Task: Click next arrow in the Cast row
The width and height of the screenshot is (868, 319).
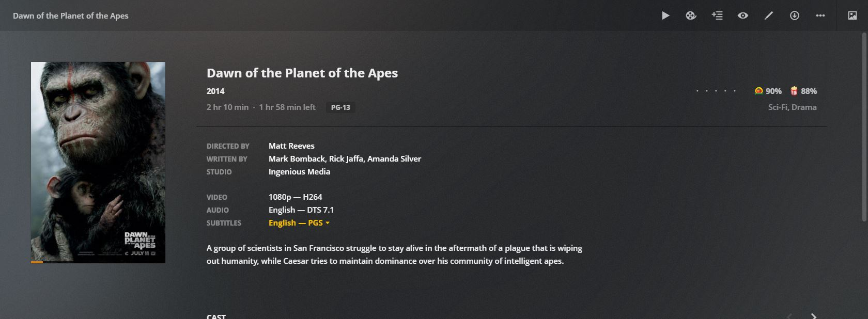Action: [814, 316]
